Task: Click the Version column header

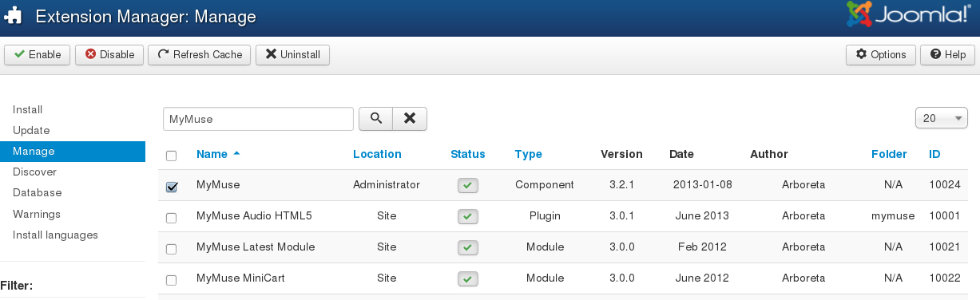Action: [621, 154]
